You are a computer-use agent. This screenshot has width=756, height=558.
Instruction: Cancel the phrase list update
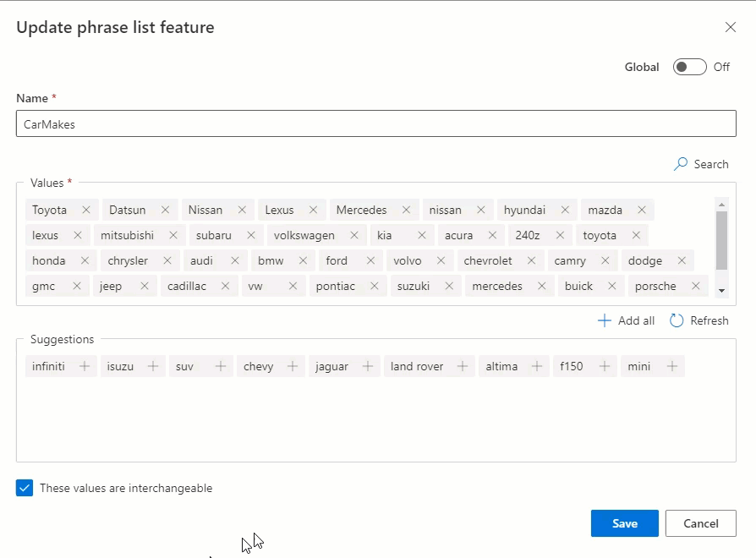click(x=700, y=523)
